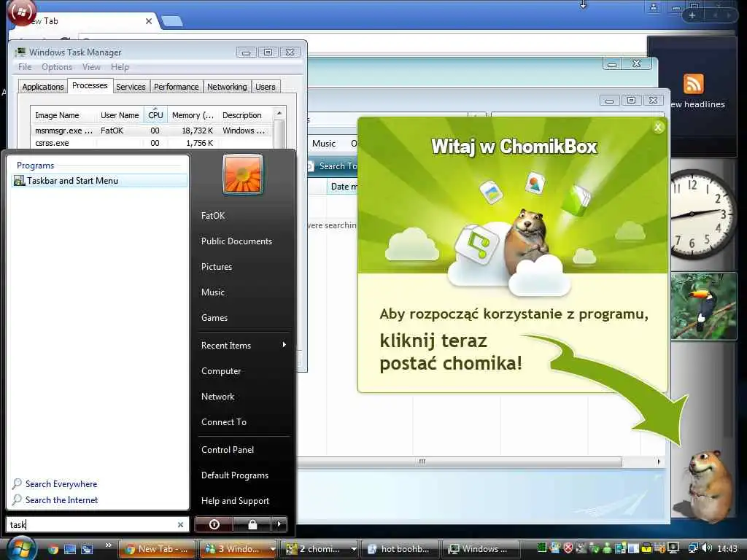
Task: Open the FatOK user folder
Action: [x=213, y=216]
